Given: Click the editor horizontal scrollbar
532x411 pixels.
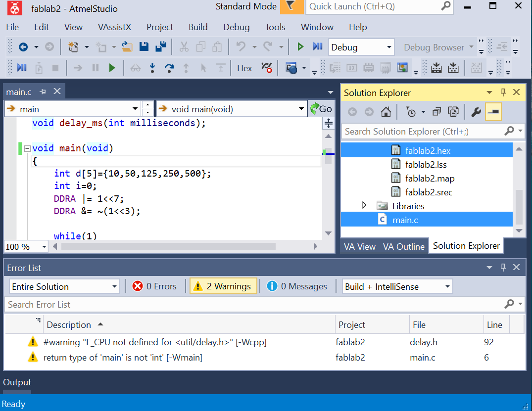Looking at the screenshot, I should click(x=168, y=246).
